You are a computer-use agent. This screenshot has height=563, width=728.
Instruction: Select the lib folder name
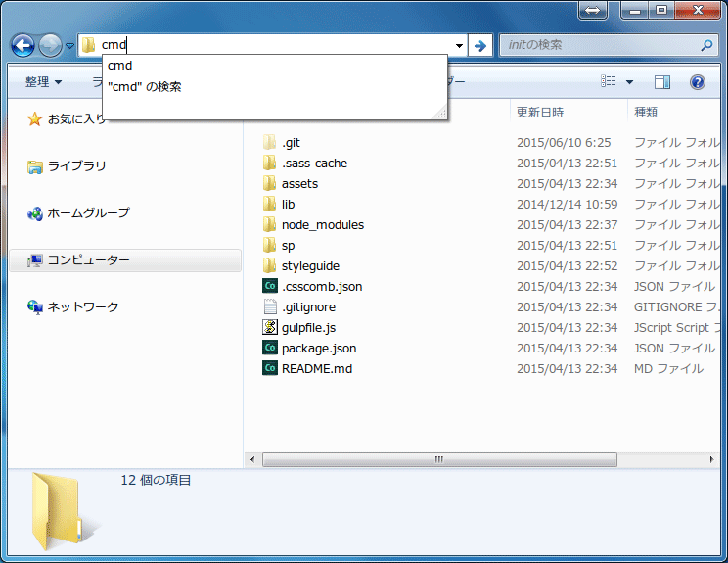[x=288, y=204]
